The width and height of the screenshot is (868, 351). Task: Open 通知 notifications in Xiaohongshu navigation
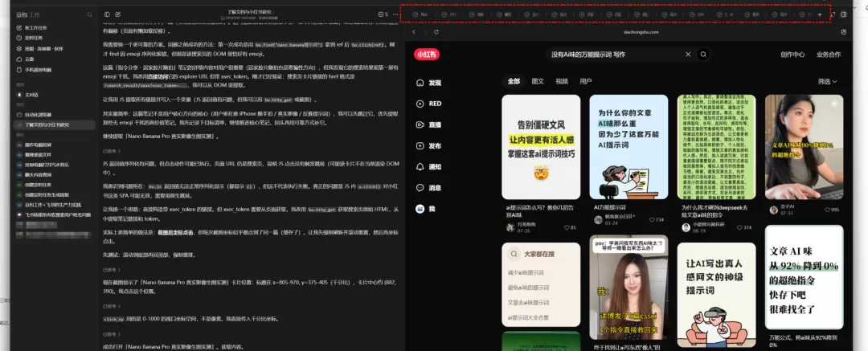point(429,166)
